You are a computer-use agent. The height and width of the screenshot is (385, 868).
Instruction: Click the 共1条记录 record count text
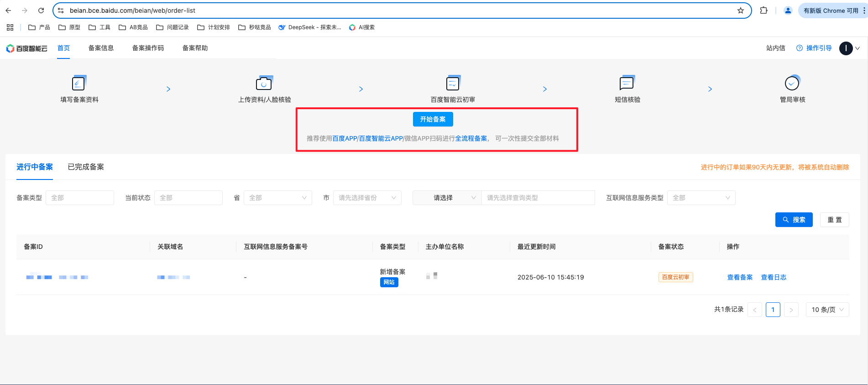coord(729,309)
